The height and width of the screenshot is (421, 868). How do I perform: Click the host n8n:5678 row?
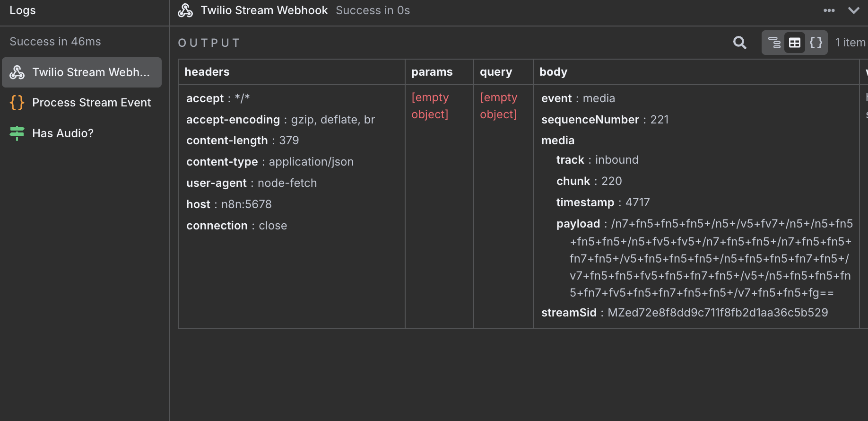coord(229,204)
